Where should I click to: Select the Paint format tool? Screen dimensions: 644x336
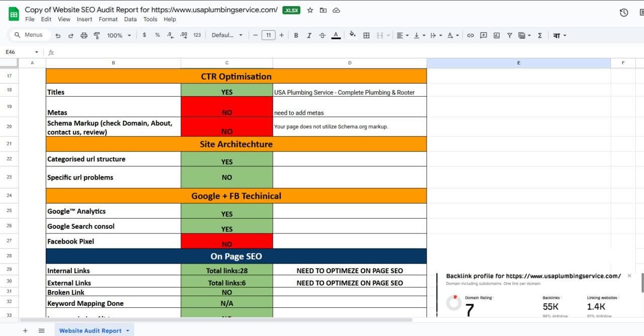pos(97,35)
